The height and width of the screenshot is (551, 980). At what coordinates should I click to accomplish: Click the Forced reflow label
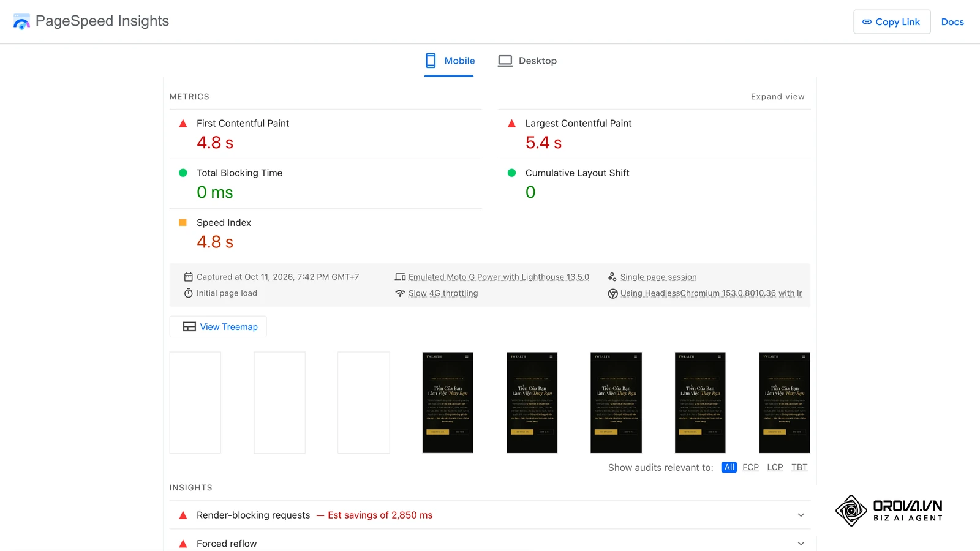coord(227,544)
